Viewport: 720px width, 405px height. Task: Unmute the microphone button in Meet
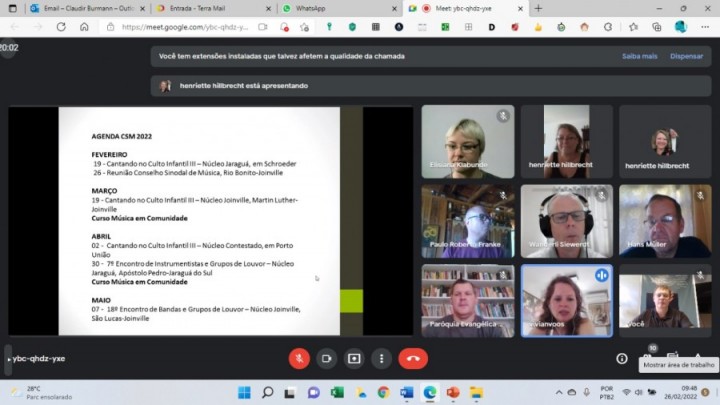pyautogui.click(x=299, y=359)
